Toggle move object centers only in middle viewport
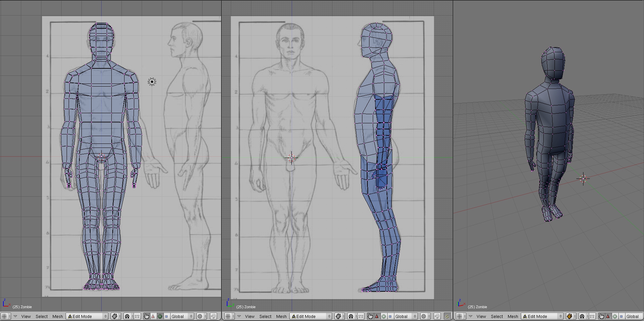The image size is (644, 321). point(361,316)
